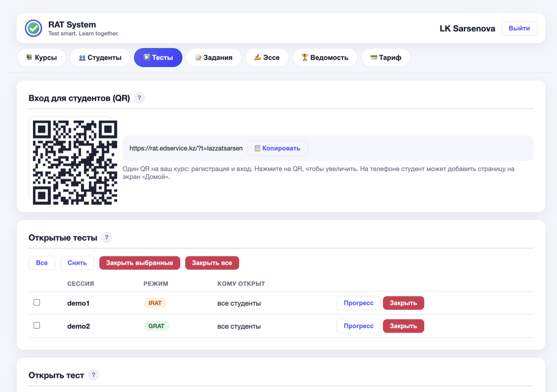The height and width of the screenshot is (392, 557).
Task: Click the demo1 session name
Action: (x=78, y=303)
